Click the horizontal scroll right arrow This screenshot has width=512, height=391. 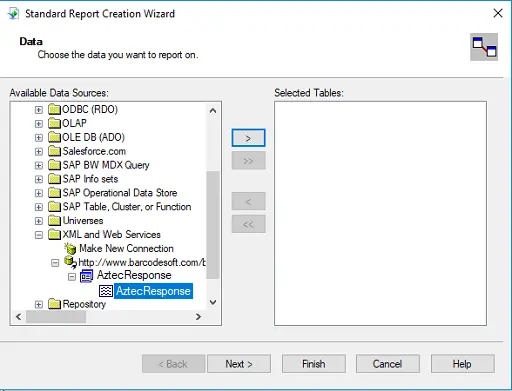click(198, 316)
